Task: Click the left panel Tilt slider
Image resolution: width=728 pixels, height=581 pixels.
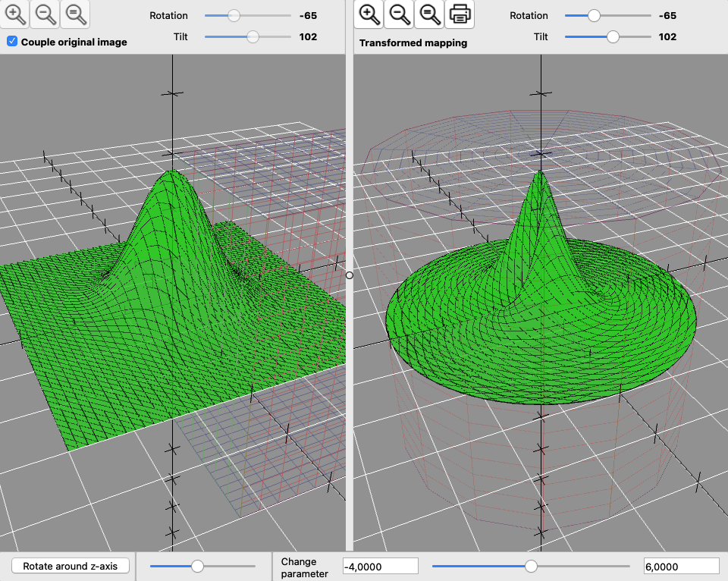Action: point(253,36)
